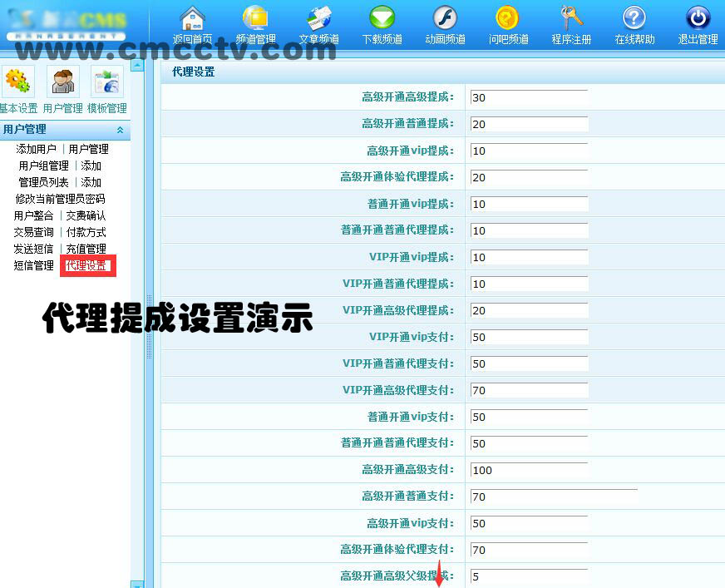The height and width of the screenshot is (588, 725).
Task: Click the 代理设置 panel heading text
Action: (193, 72)
